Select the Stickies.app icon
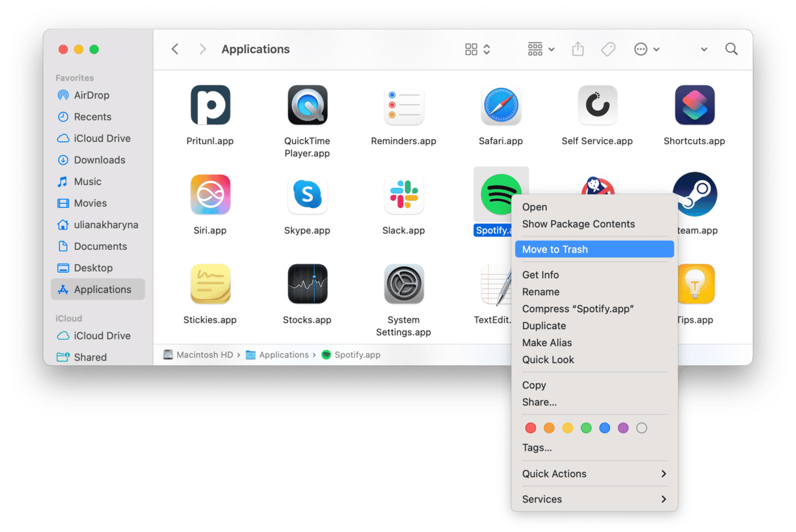Screen dimensions: 796x532 [210, 284]
